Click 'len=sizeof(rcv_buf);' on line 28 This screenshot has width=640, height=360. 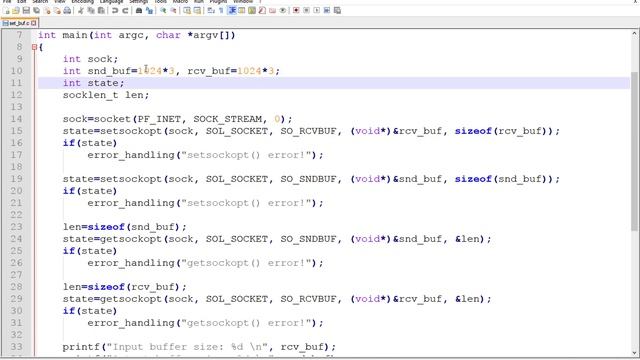(124, 287)
